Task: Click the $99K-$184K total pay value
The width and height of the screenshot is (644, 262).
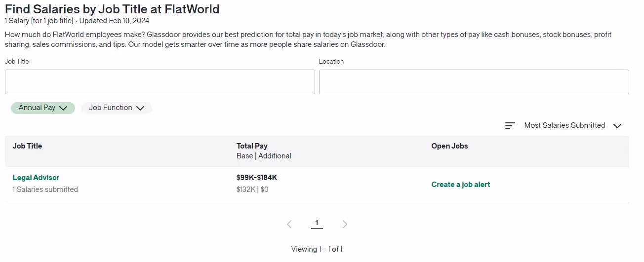Action: pyautogui.click(x=257, y=178)
